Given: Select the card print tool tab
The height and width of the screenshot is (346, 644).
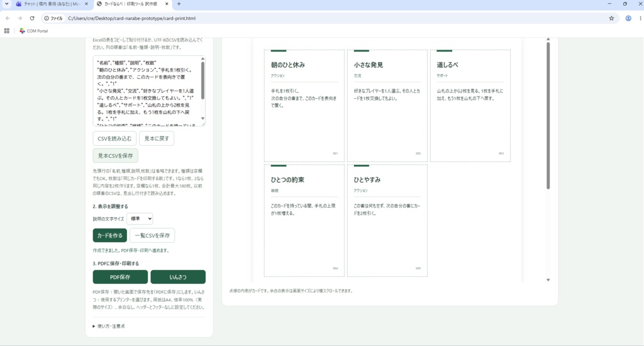Looking at the screenshot, I should [132, 4].
